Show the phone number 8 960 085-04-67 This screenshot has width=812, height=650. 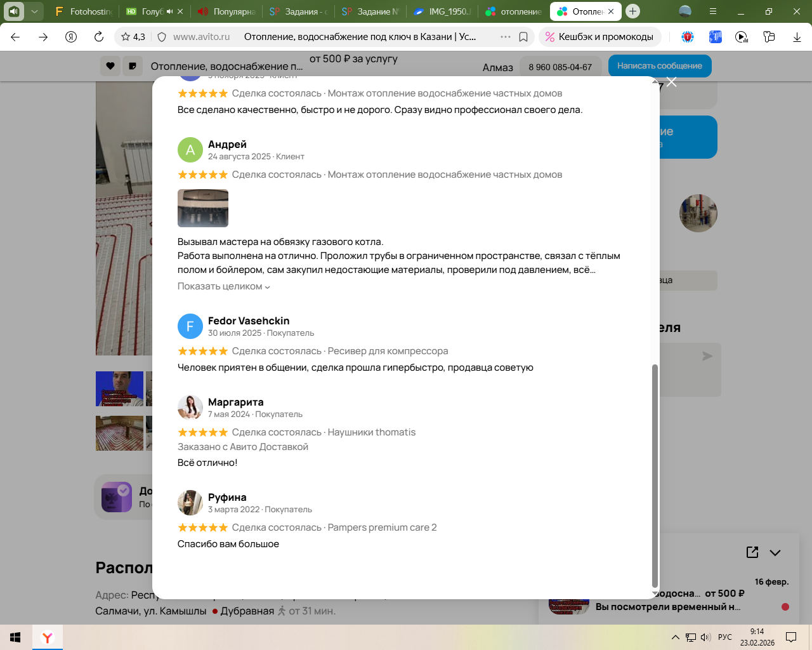560,67
